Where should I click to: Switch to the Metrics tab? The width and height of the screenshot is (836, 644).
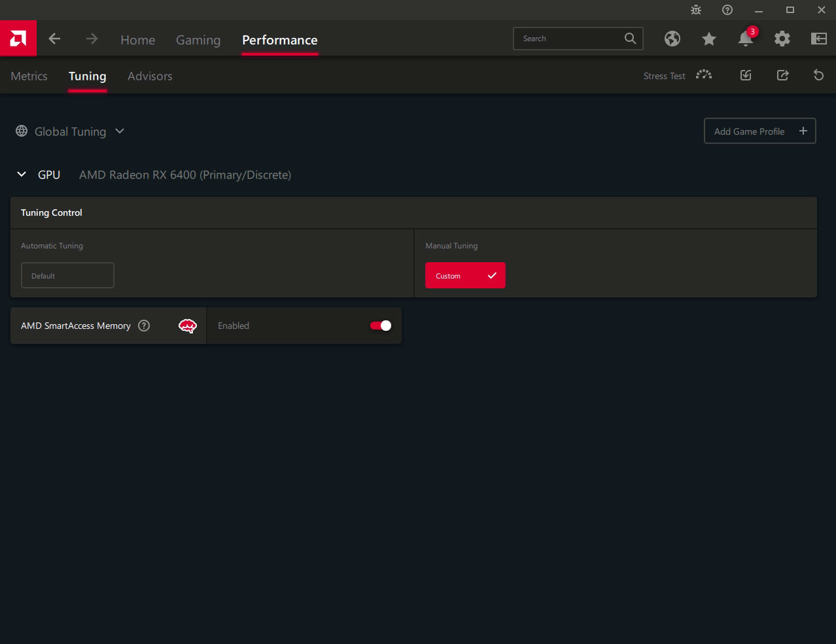point(29,76)
